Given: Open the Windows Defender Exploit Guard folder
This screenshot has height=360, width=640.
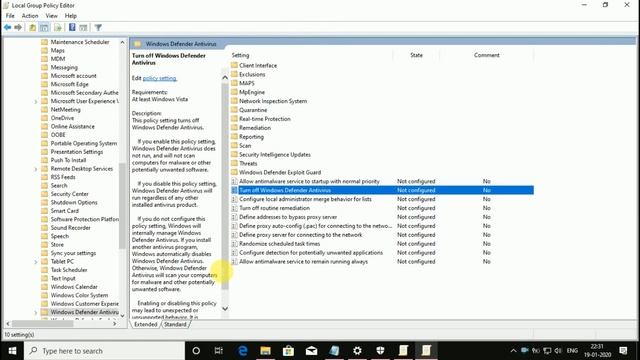Looking at the screenshot, I should [276, 172].
